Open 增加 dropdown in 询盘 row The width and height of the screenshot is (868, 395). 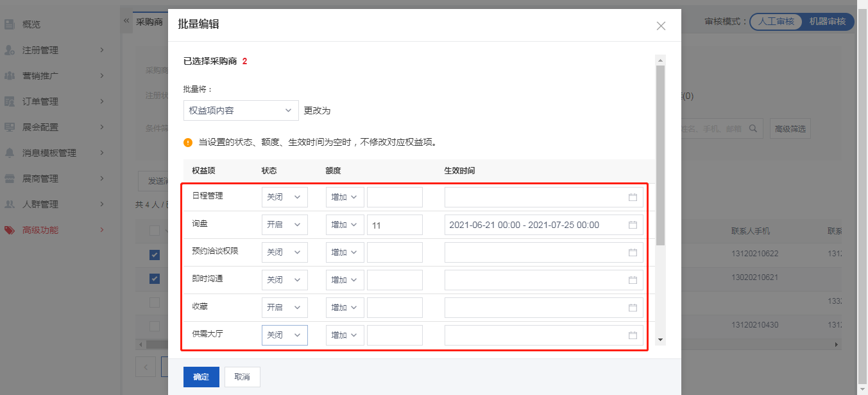345,225
